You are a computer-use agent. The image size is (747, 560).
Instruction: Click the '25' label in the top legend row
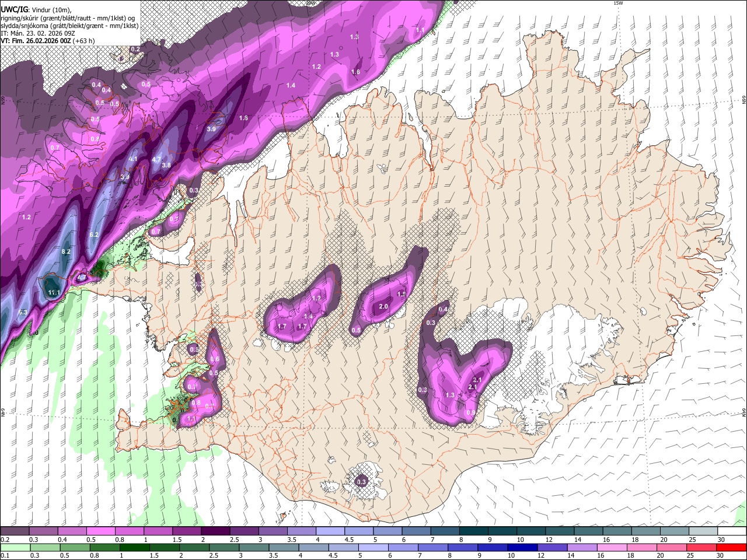click(x=692, y=540)
